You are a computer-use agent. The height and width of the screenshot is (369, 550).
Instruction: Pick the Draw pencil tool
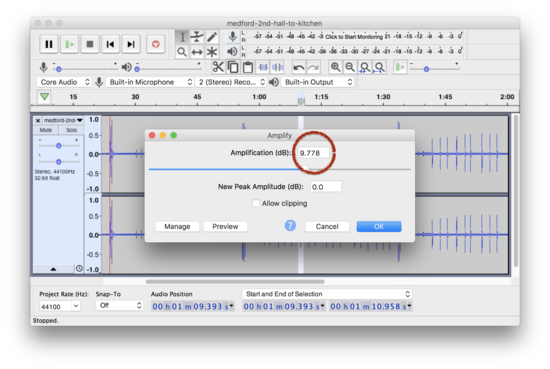[x=212, y=36]
